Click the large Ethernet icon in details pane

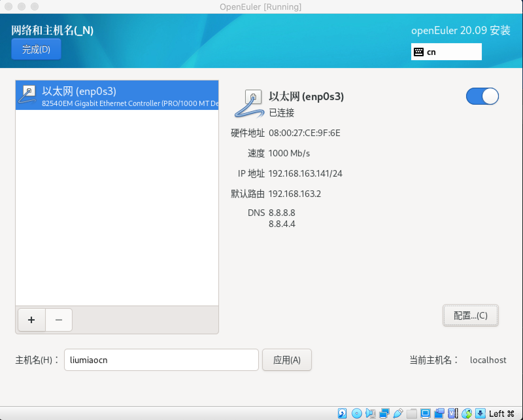point(249,104)
